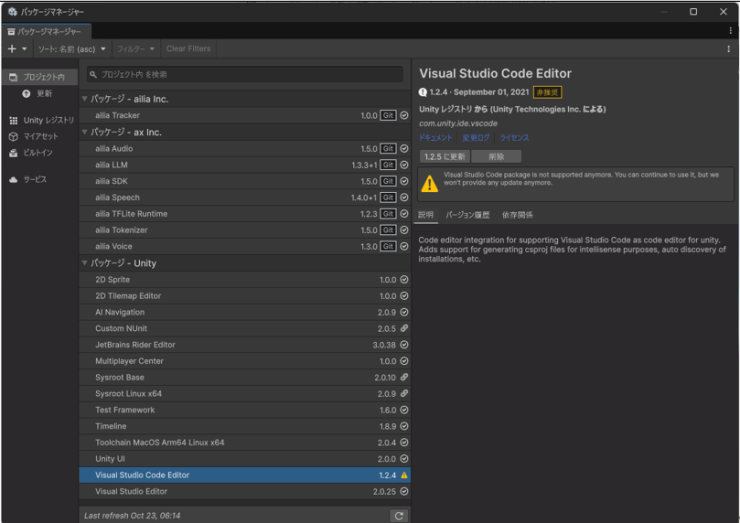Screen dimensions: 740x523
Task: Open the フィルター dropdown
Action: (135, 48)
